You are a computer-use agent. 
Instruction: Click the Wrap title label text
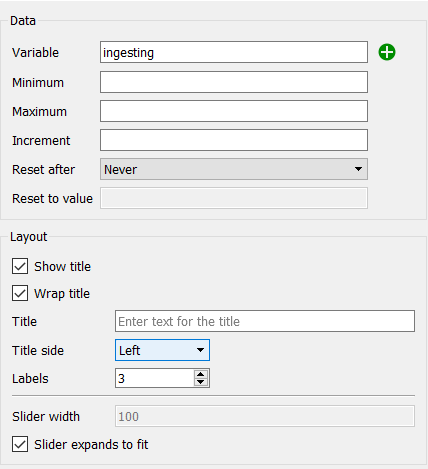[62, 294]
